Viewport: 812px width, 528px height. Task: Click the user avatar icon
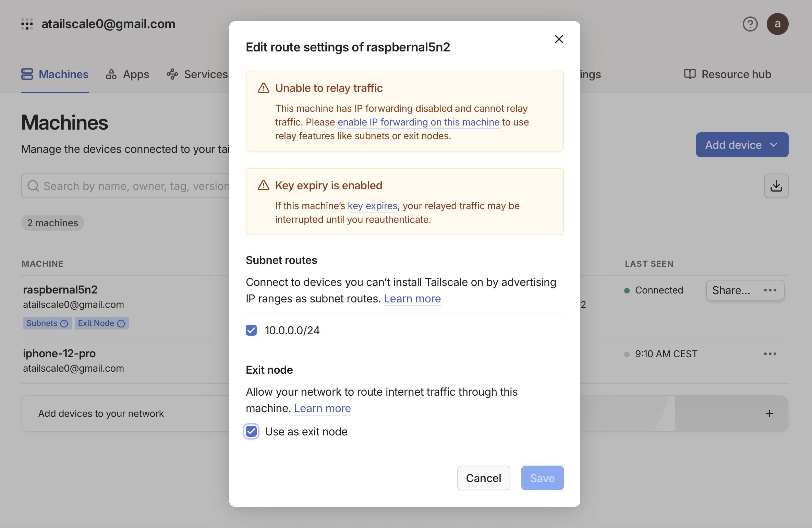pos(777,24)
